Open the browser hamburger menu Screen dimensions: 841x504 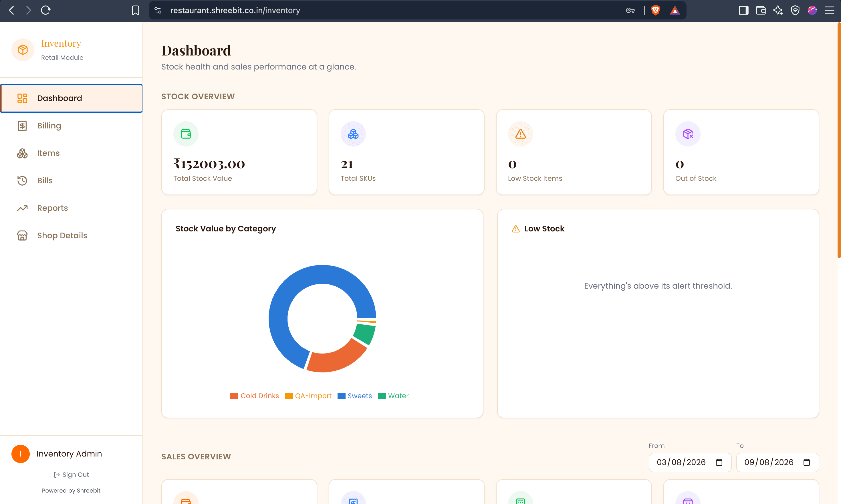tap(830, 10)
